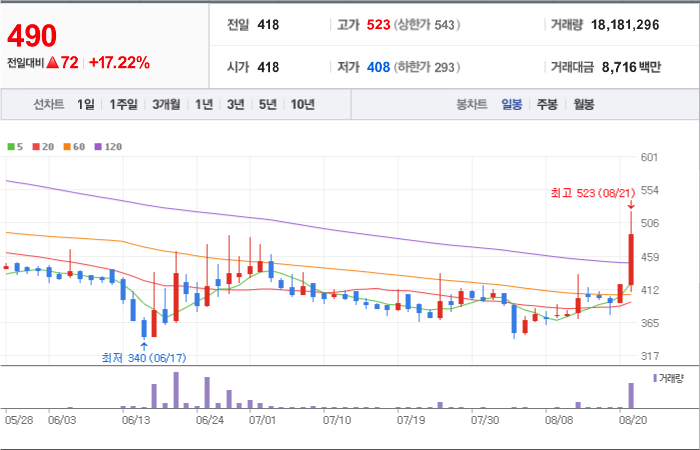Click the 거래대금 8,716 백만 value

coord(631,67)
